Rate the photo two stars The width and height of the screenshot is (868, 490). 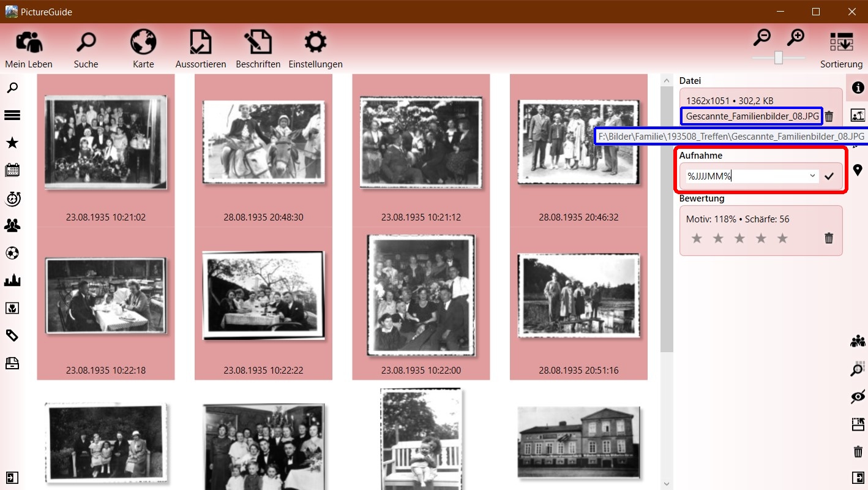pos(718,238)
